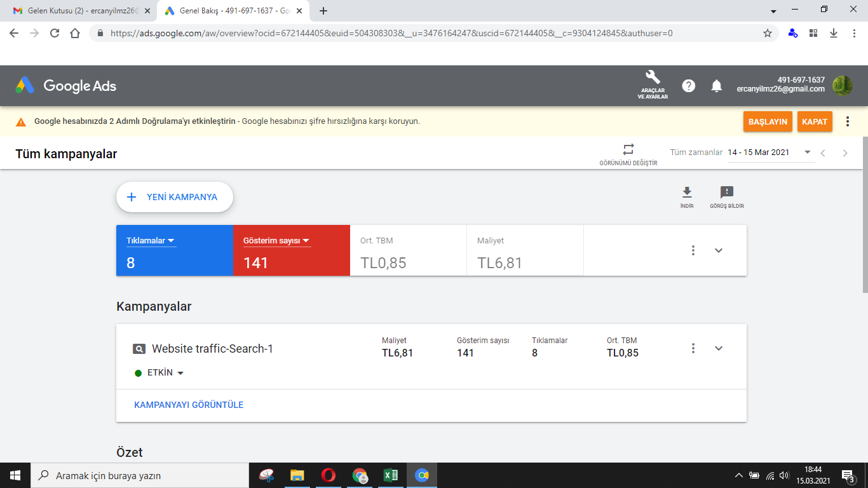Click the Görüş Bildir feedback icon
The height and width of the screenshot is (488, 868).
click(727, 197)
